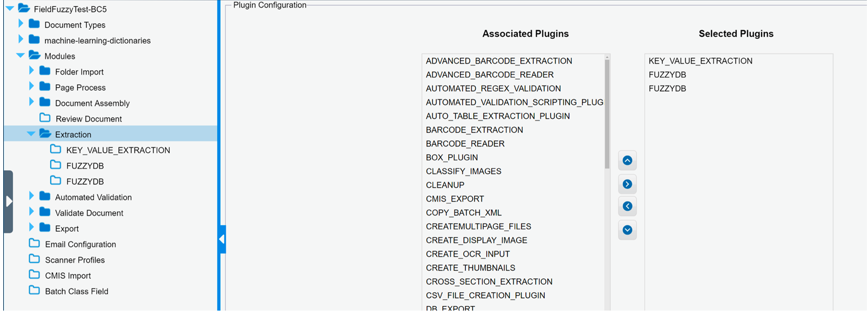
Task: Select CLASSIFY_IMAGES from Associated Plugins
Action: pyautogui.click(x=464, y=171)
